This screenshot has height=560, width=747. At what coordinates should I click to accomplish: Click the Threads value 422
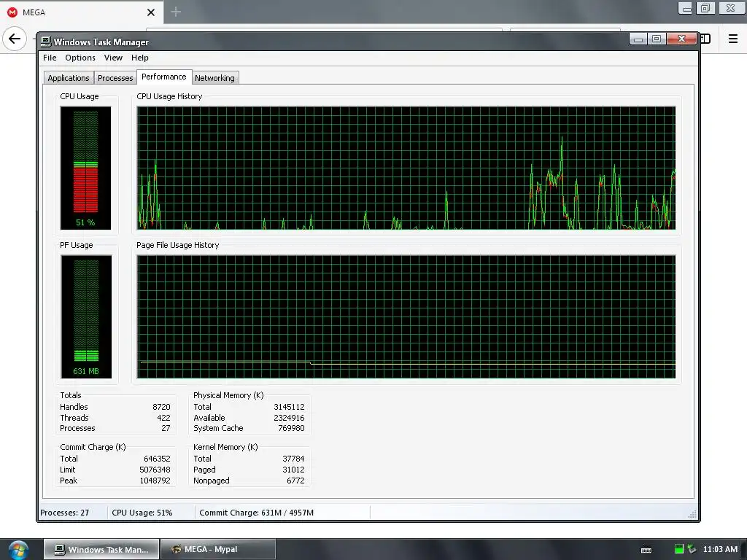(x=163, y=418)
